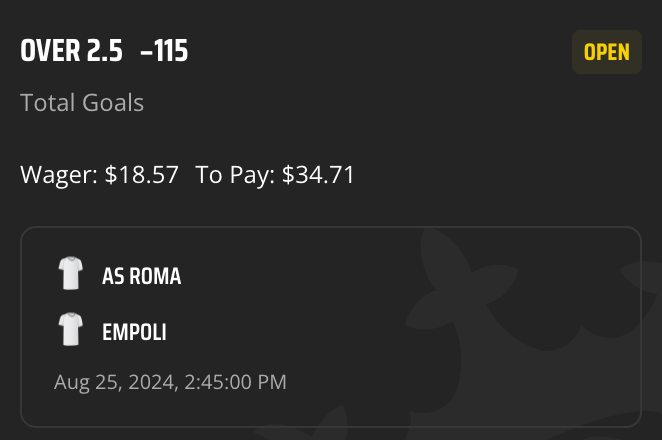Open the Total Goals market label
The width and height of the screenshot is (662, 440).
pyautogui.click(x=82, y=103)
